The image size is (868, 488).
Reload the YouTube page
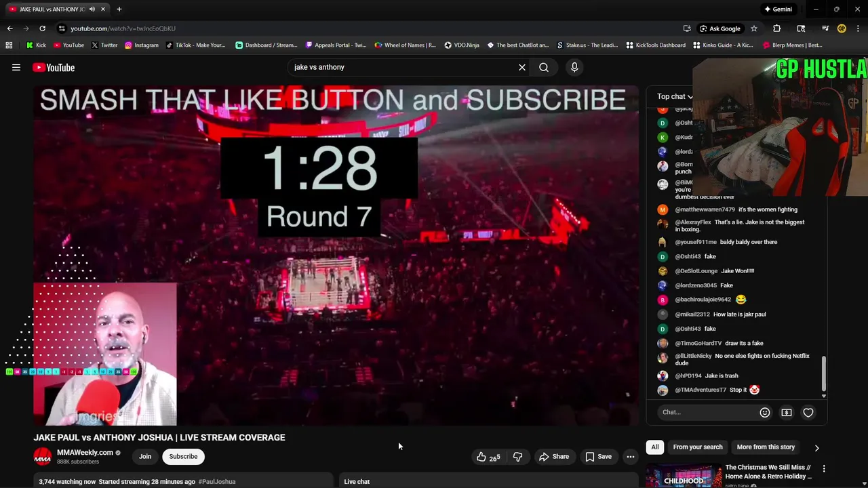tap(42, 28)
